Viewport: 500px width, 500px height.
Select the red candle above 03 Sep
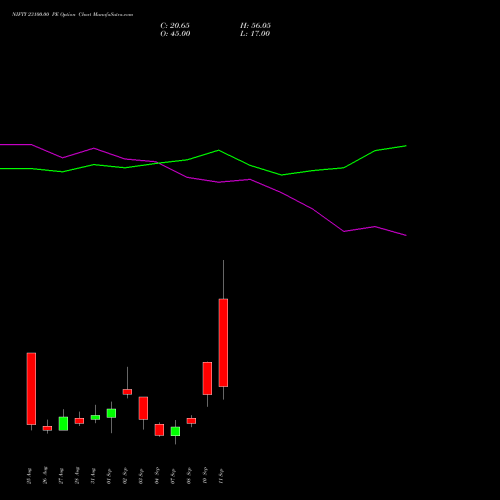143,408
